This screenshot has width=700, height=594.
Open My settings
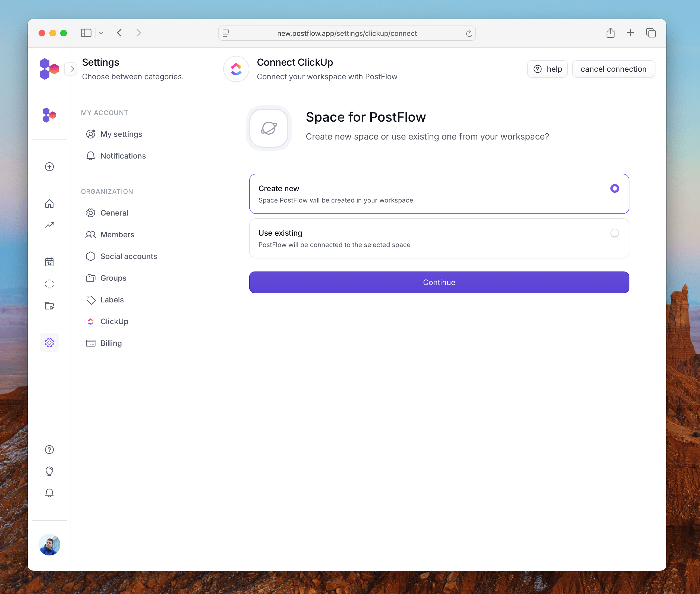114,134
